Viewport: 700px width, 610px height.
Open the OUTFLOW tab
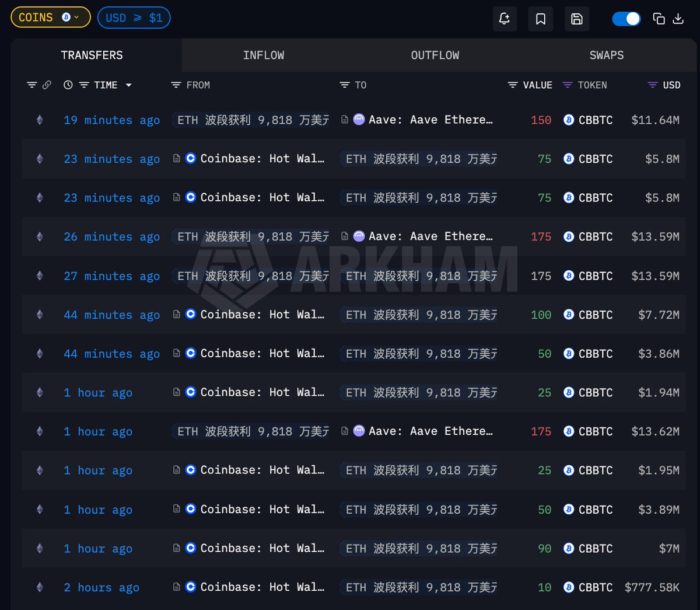[x=435, y=55]
